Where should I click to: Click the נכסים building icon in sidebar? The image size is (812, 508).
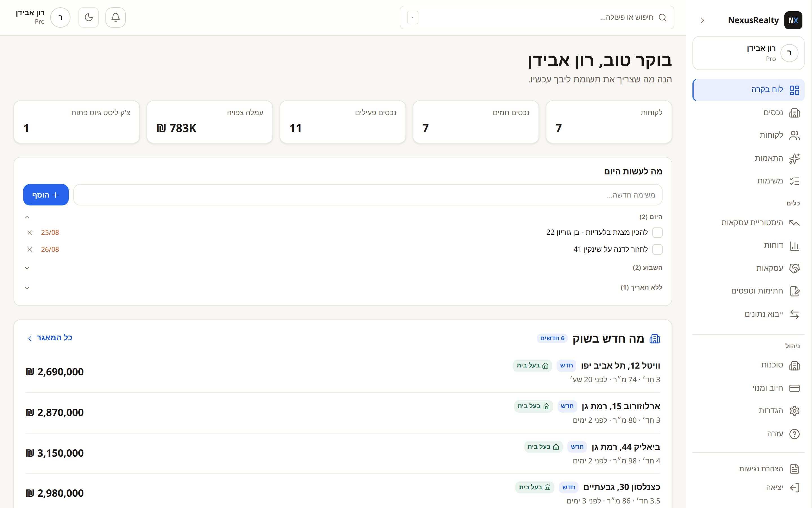click(794, 113)
